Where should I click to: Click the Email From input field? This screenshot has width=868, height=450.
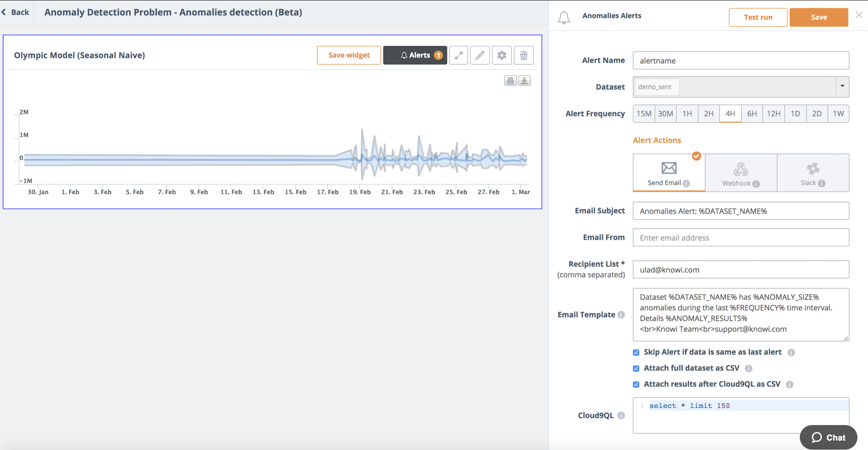[x=741, y=238]
